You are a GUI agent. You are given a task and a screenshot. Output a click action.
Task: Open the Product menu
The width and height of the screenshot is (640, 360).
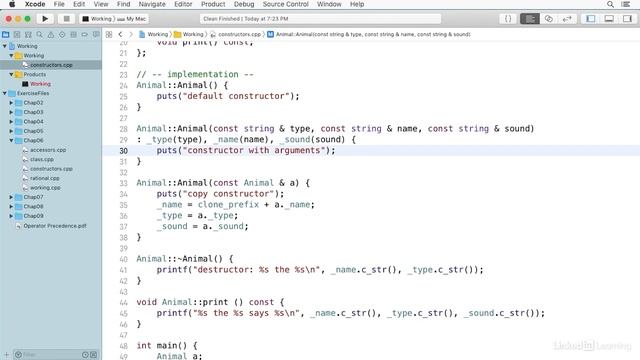point(213,4)
